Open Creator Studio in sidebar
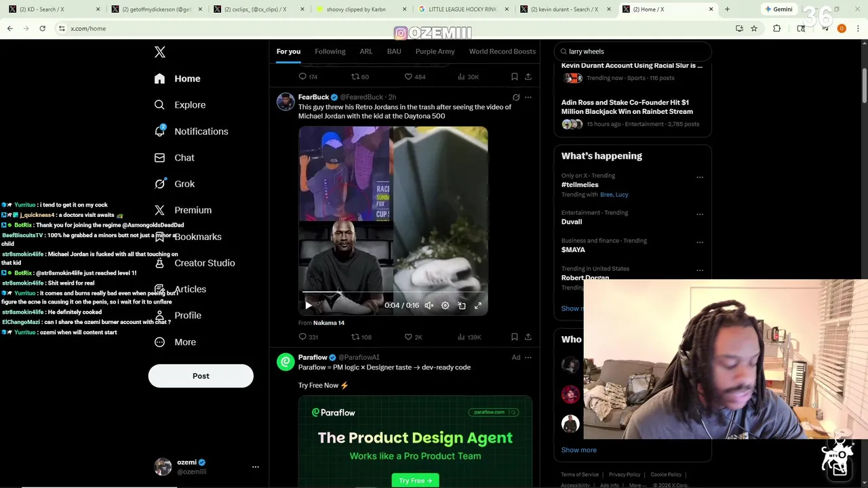 pos(195,263)
